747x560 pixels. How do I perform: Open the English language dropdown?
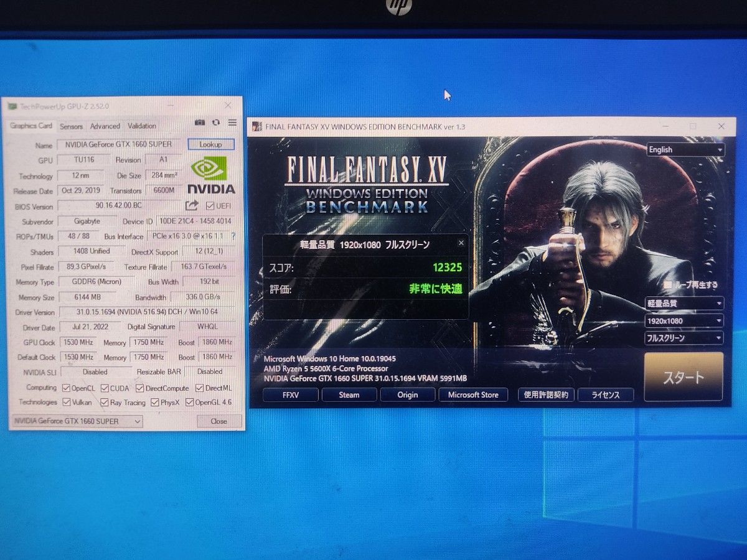point(685,149)
